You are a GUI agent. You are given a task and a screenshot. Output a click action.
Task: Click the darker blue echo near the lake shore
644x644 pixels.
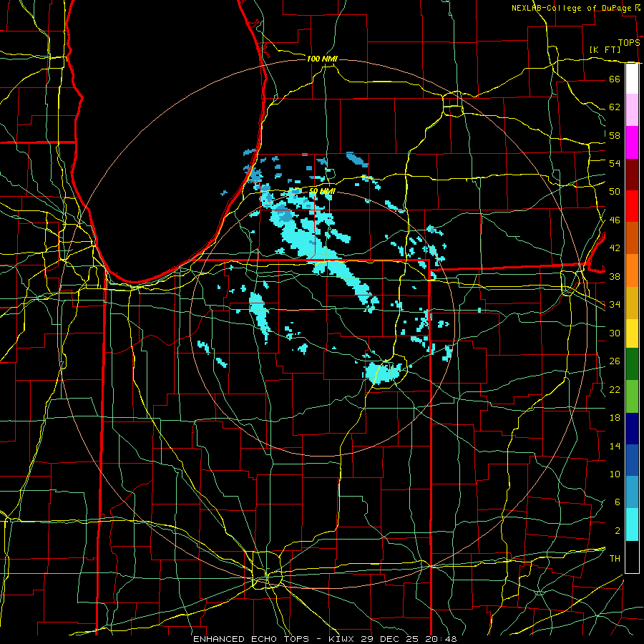[x=255, y=175]
